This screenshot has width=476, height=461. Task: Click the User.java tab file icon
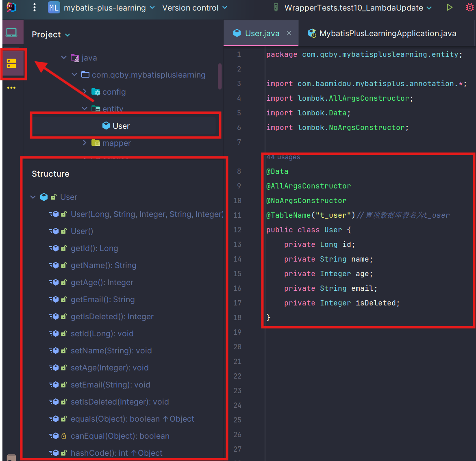point(237,33)
